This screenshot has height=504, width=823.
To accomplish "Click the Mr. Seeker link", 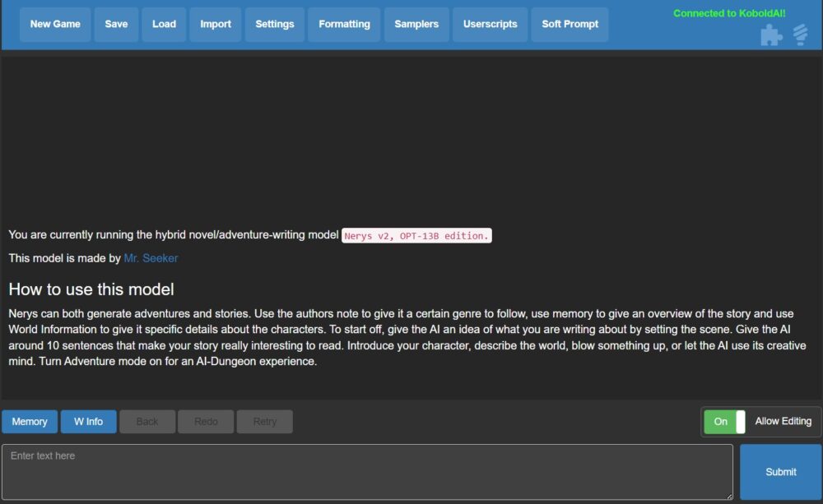I will (151, 258).
